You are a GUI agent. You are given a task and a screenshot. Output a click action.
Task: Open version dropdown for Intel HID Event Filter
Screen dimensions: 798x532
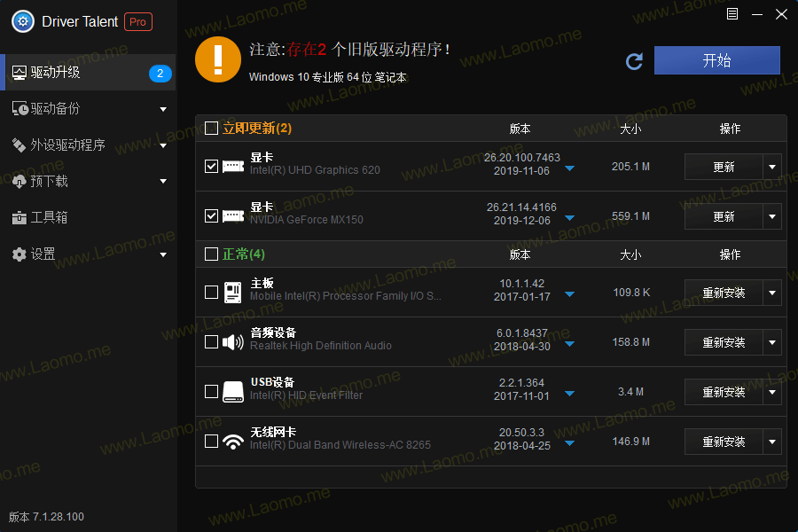pyautogui.click(x=569, y=394)
